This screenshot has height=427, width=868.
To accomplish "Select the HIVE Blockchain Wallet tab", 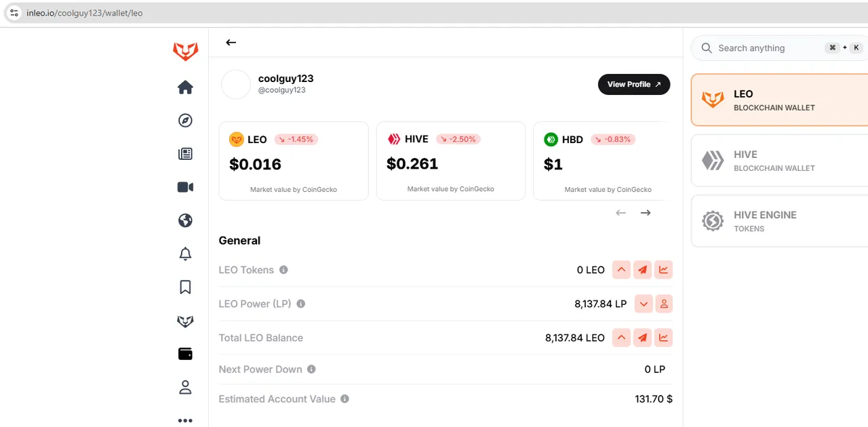I will pyautogui.click(x=780, y=161).
